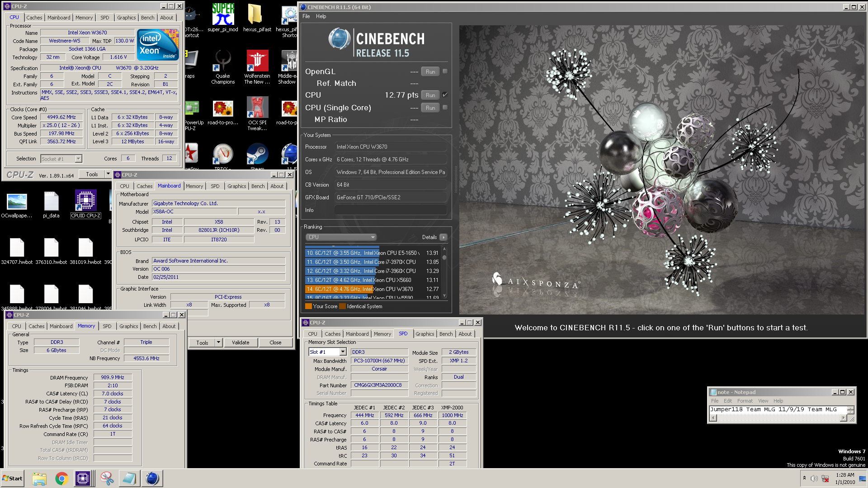This screenshot has width=868, height=488.
Task: Open Windows Explorer from the taskbar
Action: click(x=39, y=479)
